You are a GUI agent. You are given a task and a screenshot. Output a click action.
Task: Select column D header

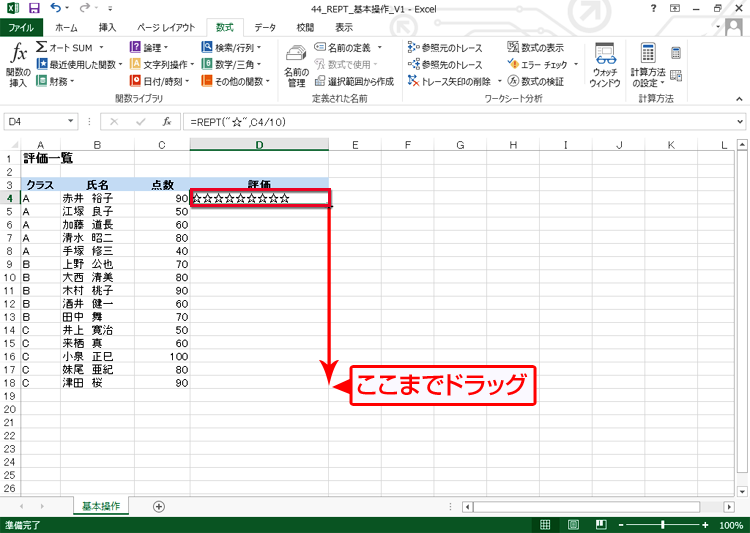(259, 144)
